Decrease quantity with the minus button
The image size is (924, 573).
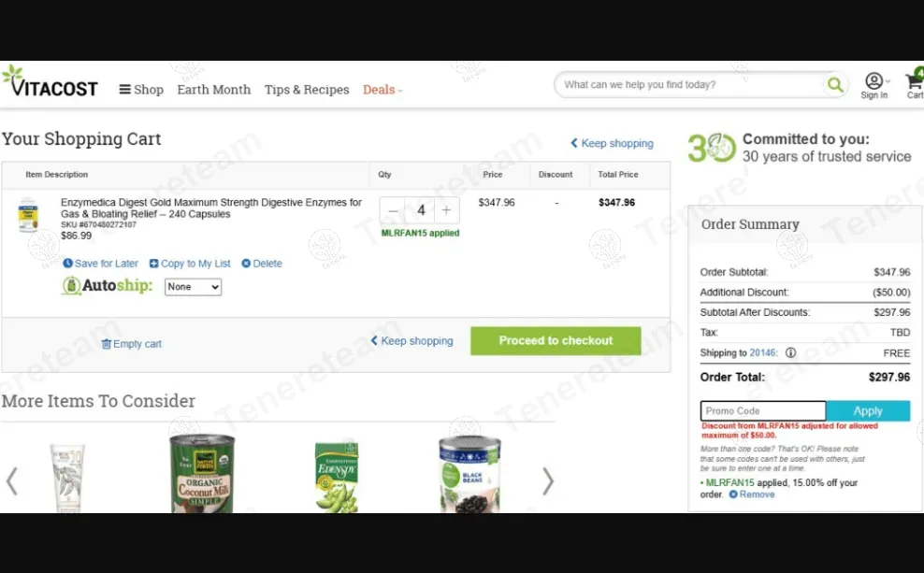[393, 210]
